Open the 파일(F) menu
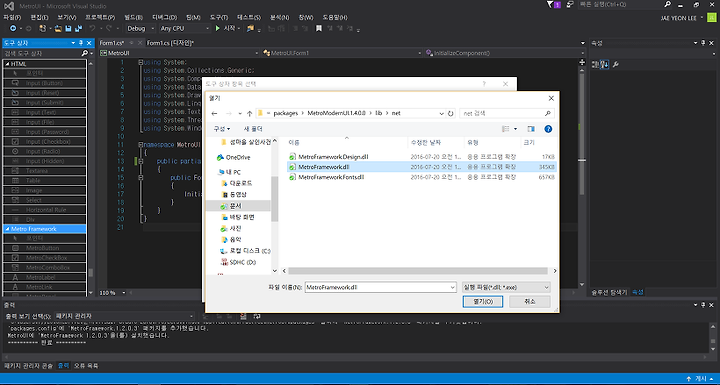This screenshot has height=385, width=720. 12,17
